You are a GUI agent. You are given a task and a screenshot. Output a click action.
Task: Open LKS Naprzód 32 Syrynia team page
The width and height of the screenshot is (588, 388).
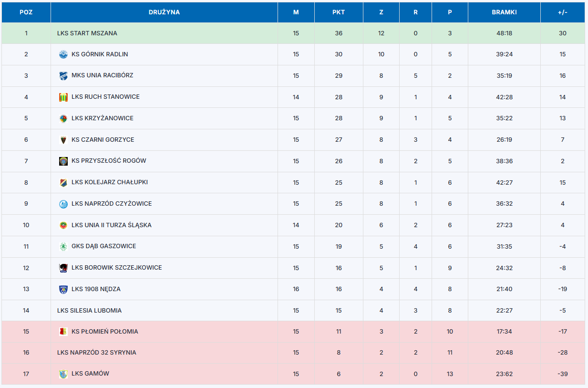tap(97, 353)
